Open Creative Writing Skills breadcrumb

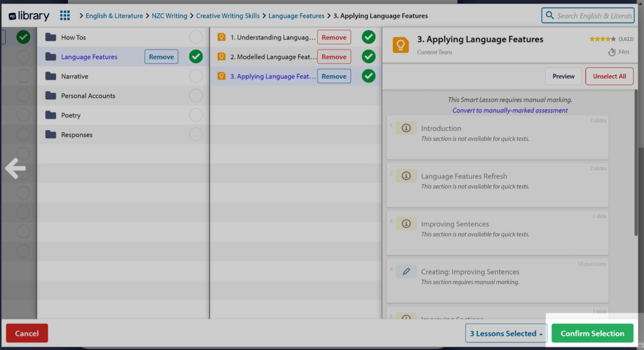228,16
